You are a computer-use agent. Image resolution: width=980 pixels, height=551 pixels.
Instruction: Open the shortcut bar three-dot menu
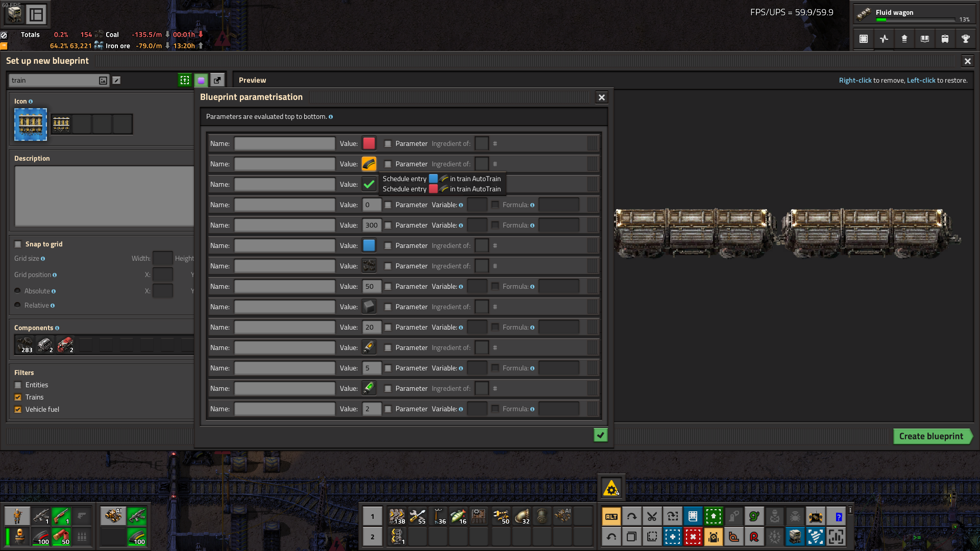coord(850,510)
